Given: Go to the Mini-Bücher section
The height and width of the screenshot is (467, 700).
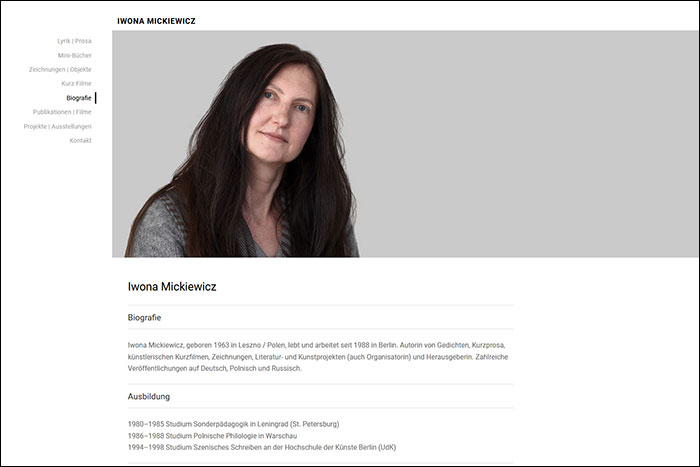Looking at the screenshot, I should 75,55.
